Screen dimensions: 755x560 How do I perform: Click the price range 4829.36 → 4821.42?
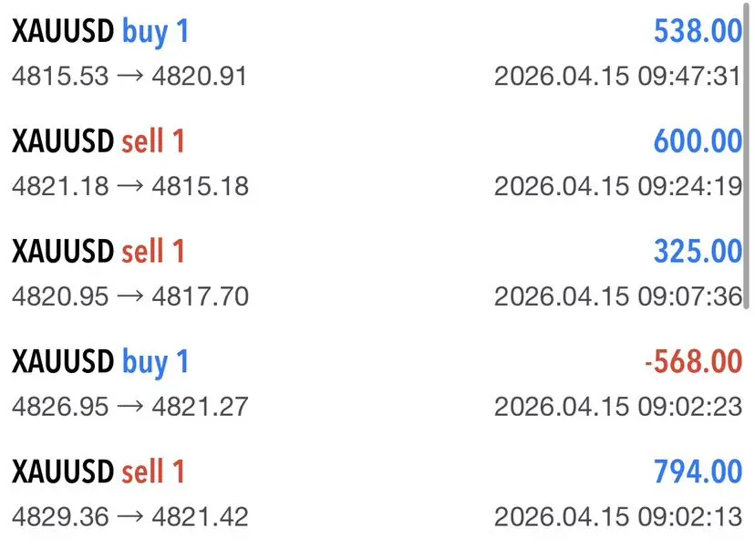pyautogui.click(x=130, y=516)
